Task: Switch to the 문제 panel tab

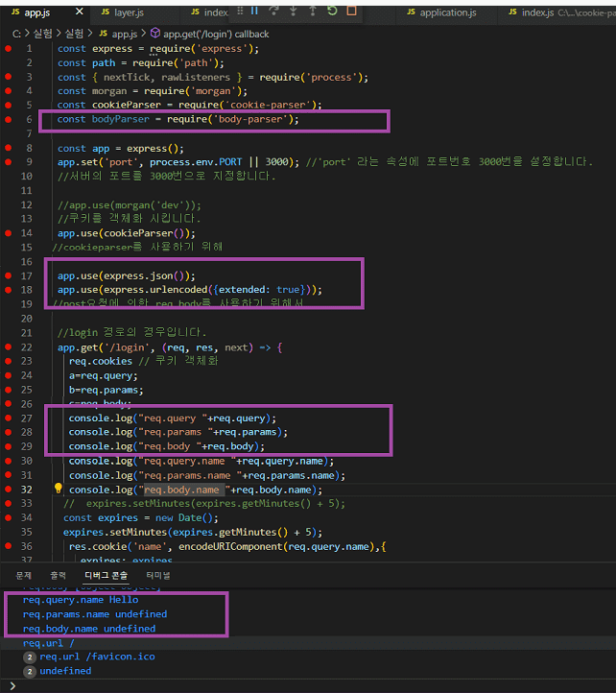Action: 23,576
